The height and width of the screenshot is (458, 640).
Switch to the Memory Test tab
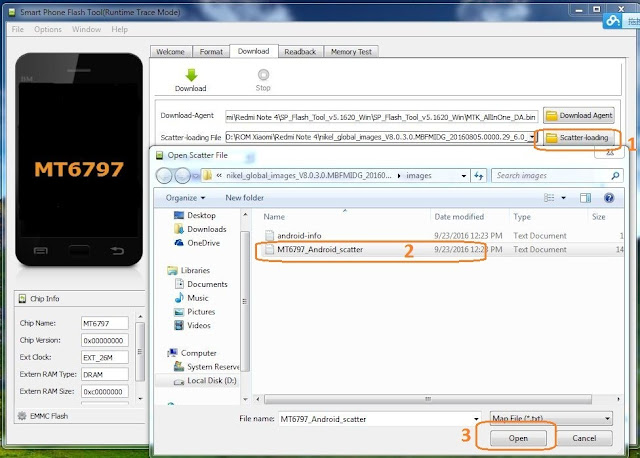pos(351,52)
